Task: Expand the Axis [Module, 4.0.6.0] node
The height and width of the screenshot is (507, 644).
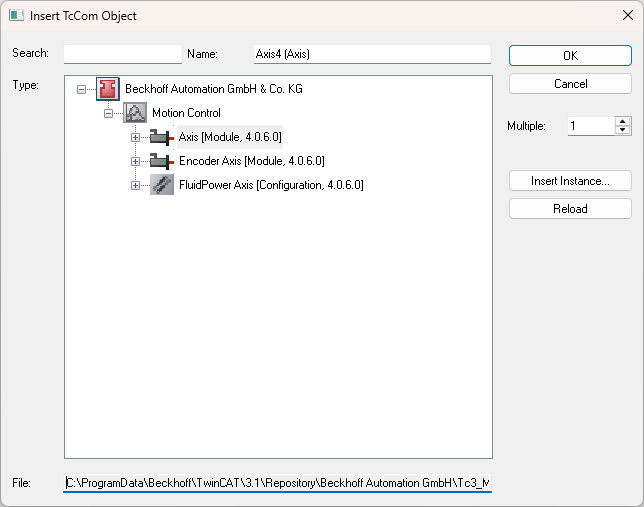Action: pyautogui.click(x=135, y=138)
